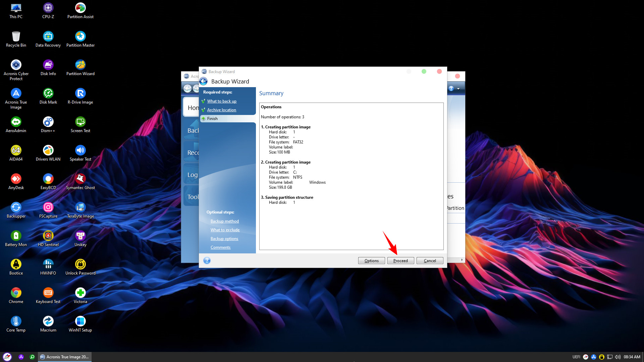The image size is (644, 362).
Task: Click the Options button
Action: point(371,260)
